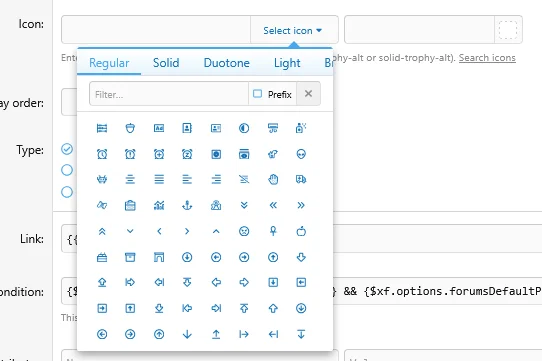Choose the align right icon
Image resolution: width=542 pixels, height=361 pixels.
[x=216, y=179]
